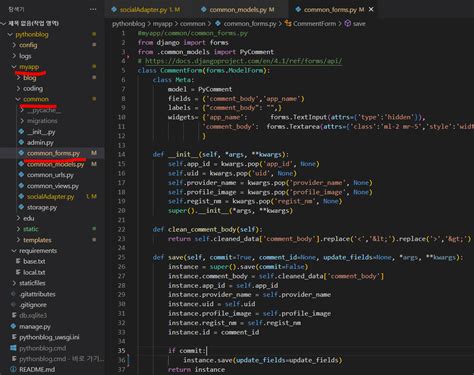Click pythonblog in the breadcrumb
Image resolution: width=474 pixels, height=375 pixels.
[x=129, y=24]
